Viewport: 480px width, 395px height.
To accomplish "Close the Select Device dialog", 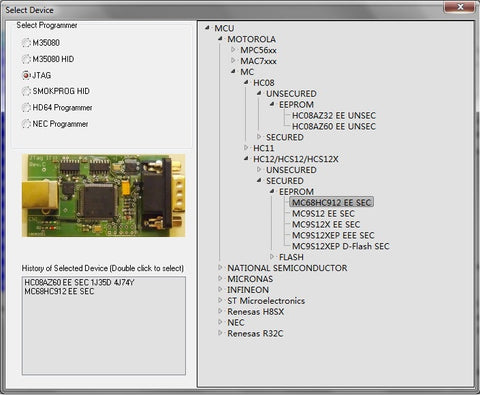I will pos(460,7).
